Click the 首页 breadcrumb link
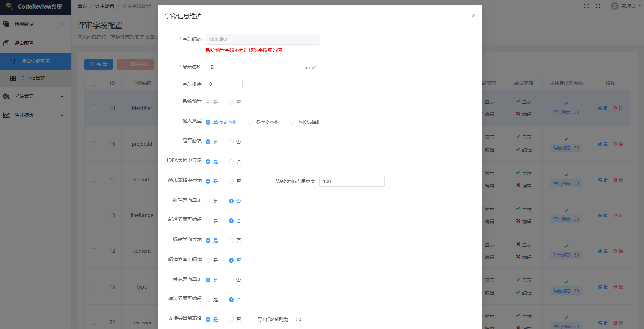Image resolution: width=644 pixels, height=329 pixels. pos(82,6)
